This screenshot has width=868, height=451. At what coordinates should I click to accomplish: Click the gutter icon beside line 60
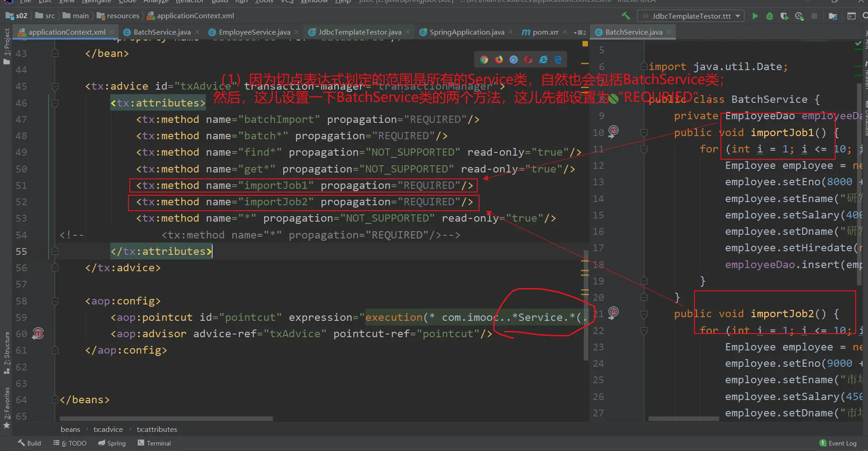click(38, 334)
